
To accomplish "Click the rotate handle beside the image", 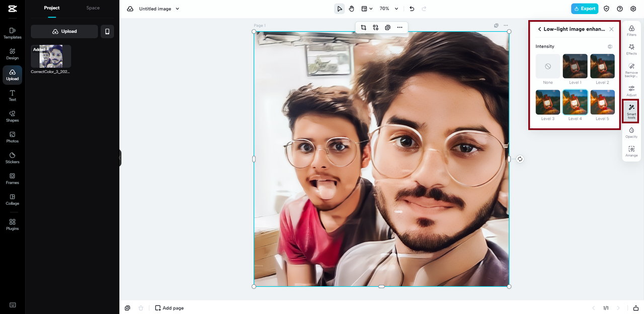I will 520,159.
